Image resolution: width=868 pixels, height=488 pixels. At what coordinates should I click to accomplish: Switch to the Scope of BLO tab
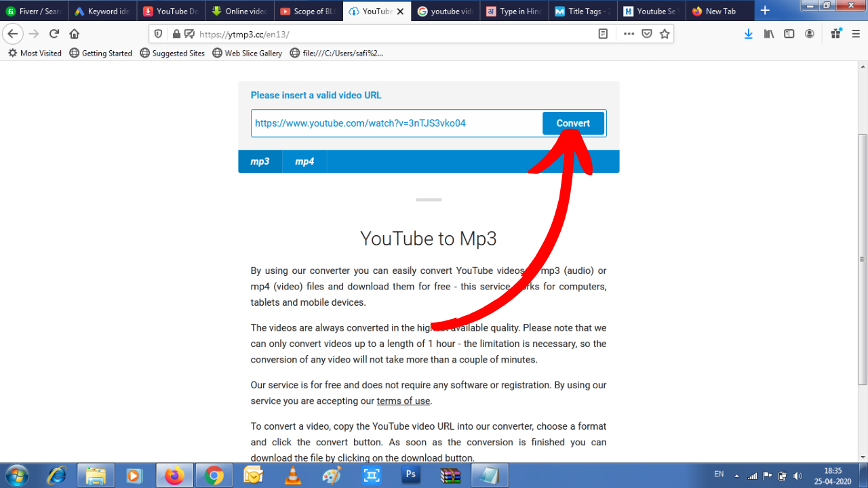tap(308, 11)
